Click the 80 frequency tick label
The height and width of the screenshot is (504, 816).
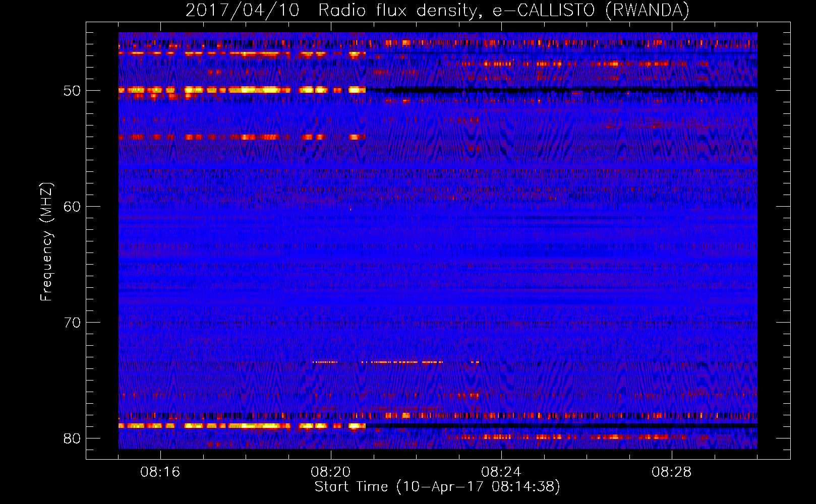click(x=72, y=438)
